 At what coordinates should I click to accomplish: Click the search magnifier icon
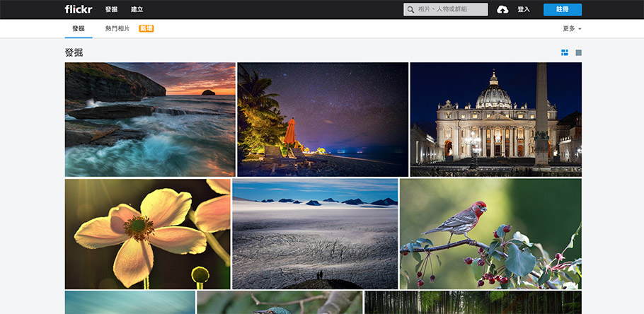pos(410,10)
